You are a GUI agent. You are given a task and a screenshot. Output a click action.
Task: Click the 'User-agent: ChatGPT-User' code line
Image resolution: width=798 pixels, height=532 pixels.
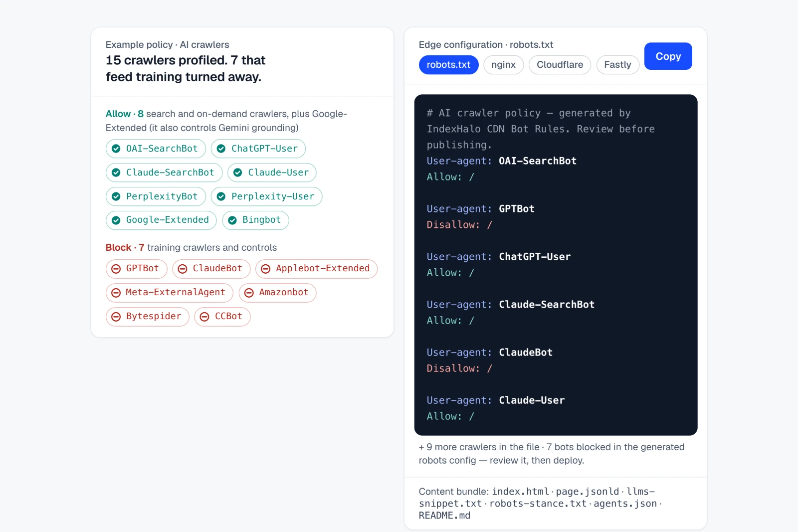coord(498,257)
